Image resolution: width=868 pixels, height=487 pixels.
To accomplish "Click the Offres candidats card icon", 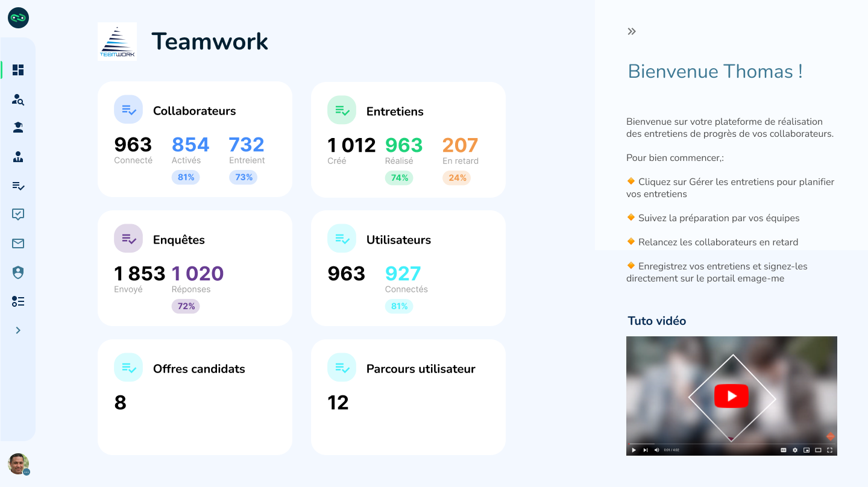I will 128,368.
